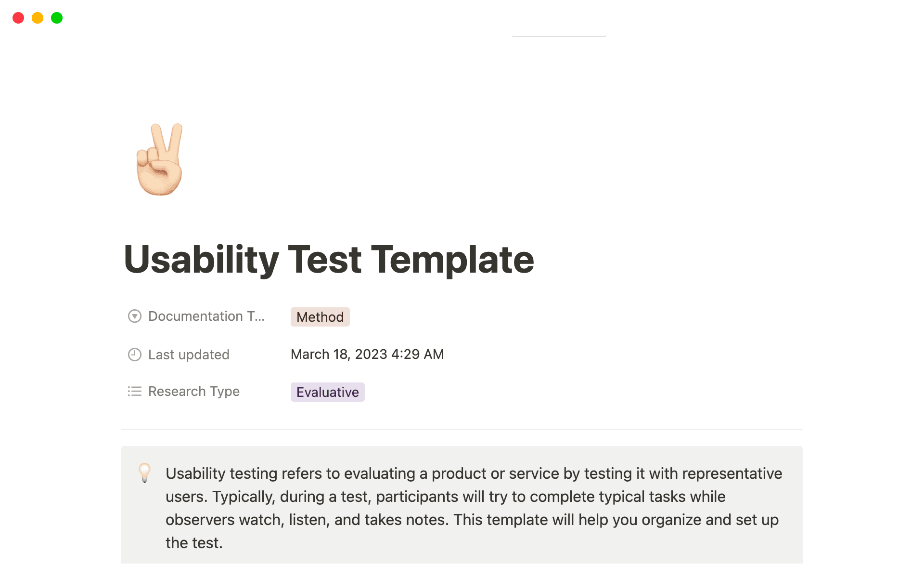Click the list icon beside Research Type
This screenshot has width=924, height=578.
135,391
